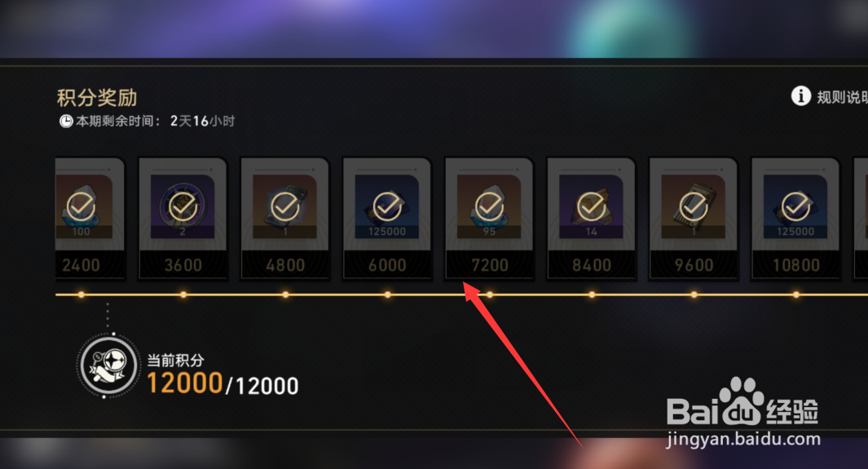The image size is (868, 469).
Task: Click the current points emblem icon
Action: (x=108, y=365)
